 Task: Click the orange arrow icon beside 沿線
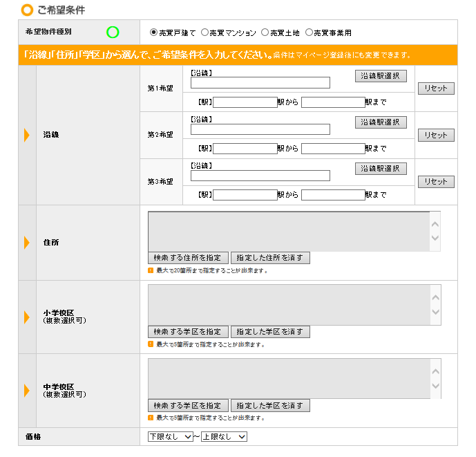27,135
